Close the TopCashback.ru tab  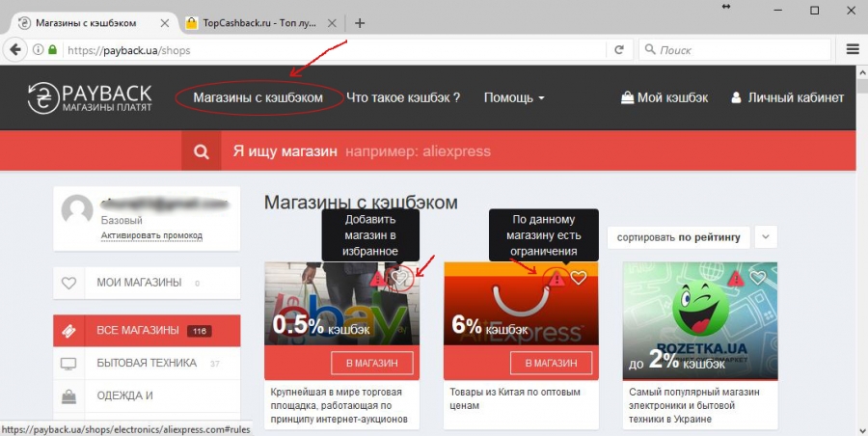[332, 23]
